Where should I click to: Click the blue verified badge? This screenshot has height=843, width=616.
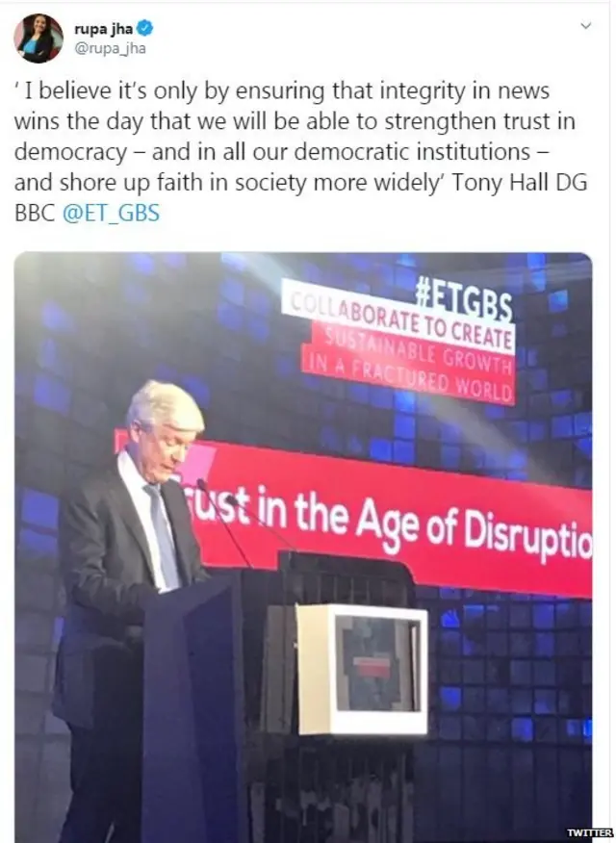[x=145, y=28]
